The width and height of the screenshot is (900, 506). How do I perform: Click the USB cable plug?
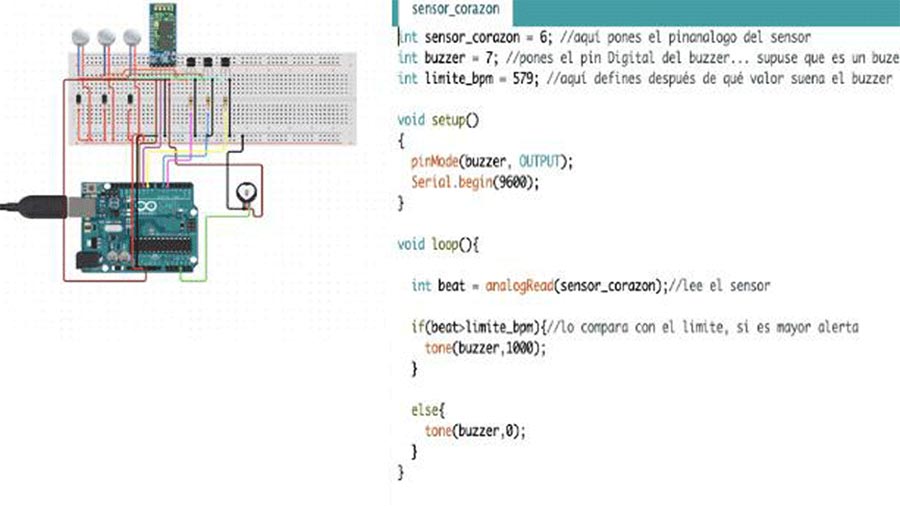tap(43, 207)
